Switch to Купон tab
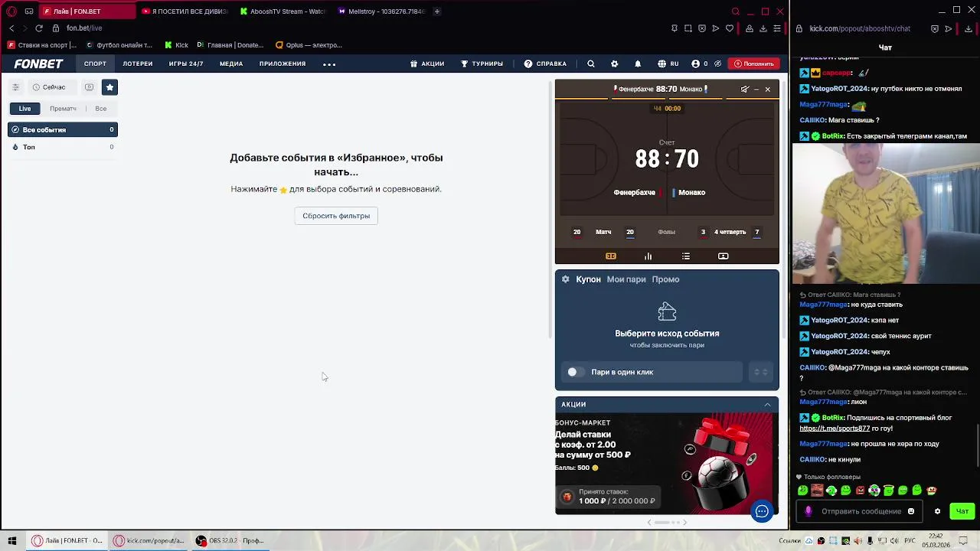 tap(588, 279)
